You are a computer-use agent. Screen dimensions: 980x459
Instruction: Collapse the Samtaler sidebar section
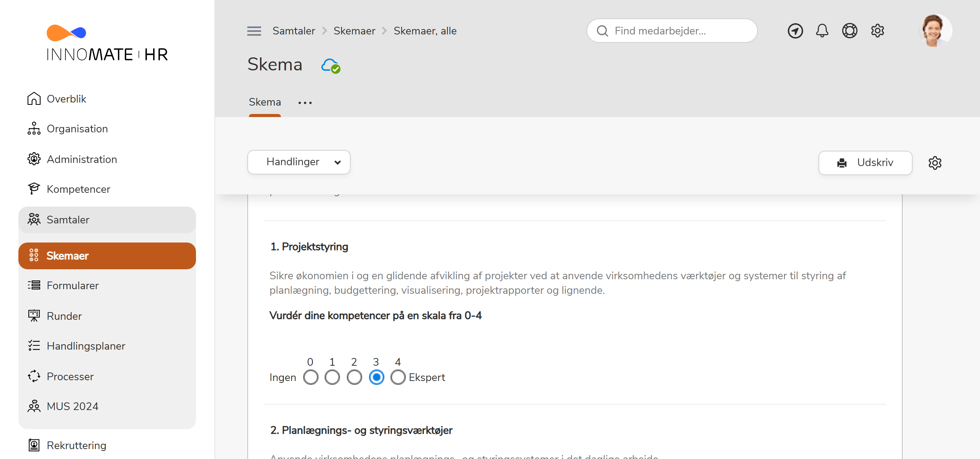pos(107,220)
